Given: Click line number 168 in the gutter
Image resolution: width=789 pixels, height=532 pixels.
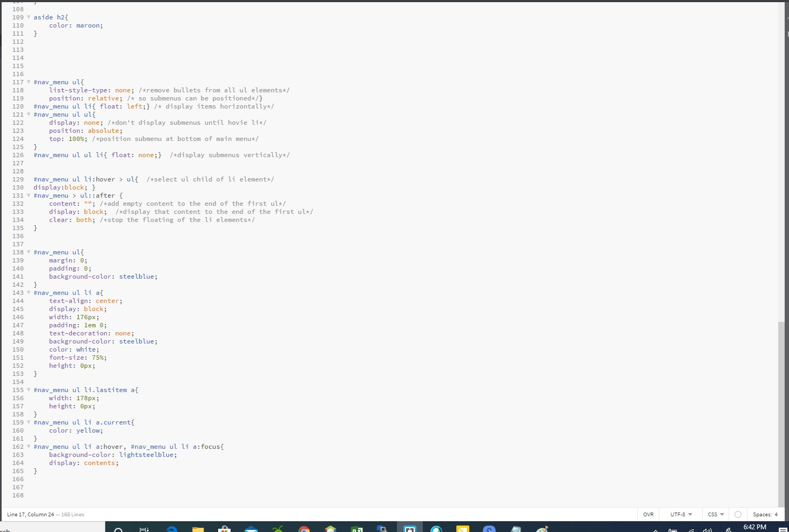Looking at the screenshot, I should coord(18,495).
